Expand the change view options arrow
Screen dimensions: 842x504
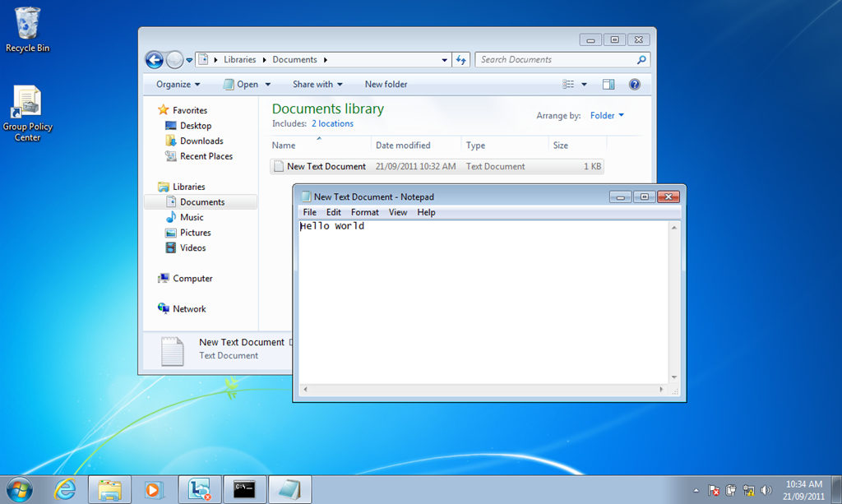tap(584, 84)
